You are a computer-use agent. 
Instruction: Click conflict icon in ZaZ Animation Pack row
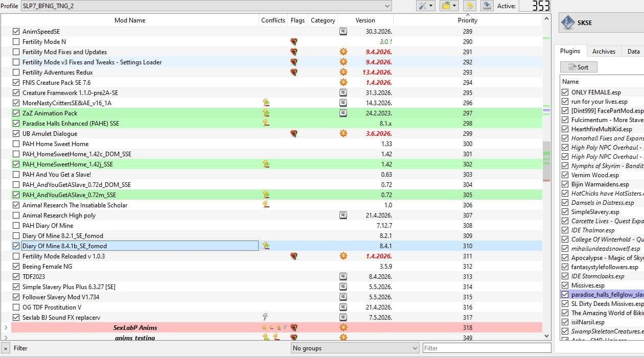click(x=265, y=113)
